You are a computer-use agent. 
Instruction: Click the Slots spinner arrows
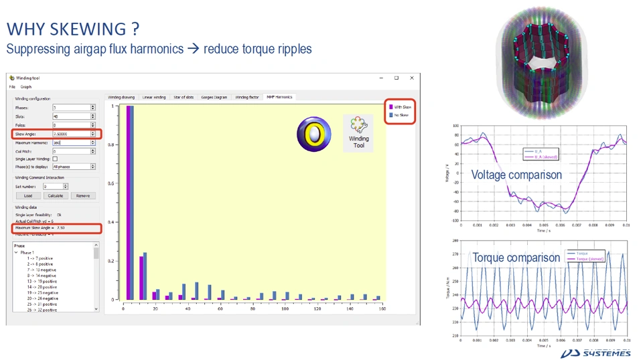(x=93, y=116)
